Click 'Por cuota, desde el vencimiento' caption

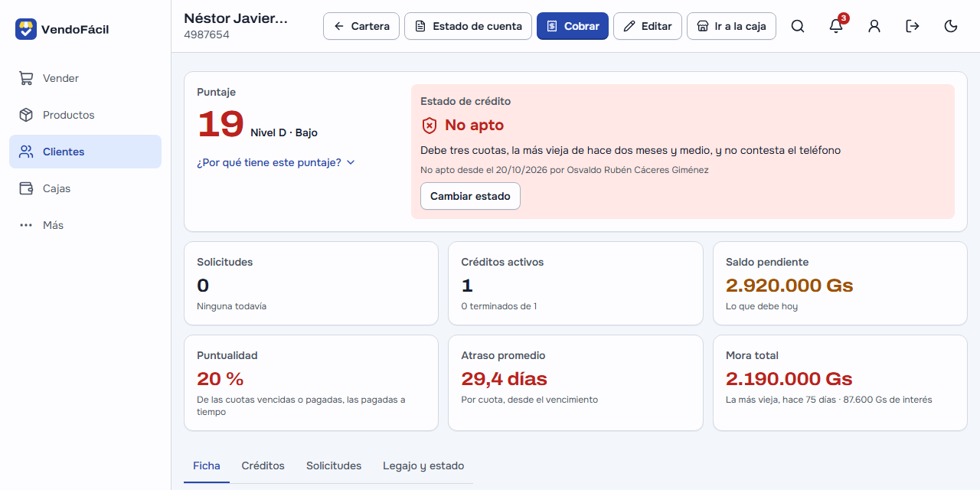[x=529, y=400]
